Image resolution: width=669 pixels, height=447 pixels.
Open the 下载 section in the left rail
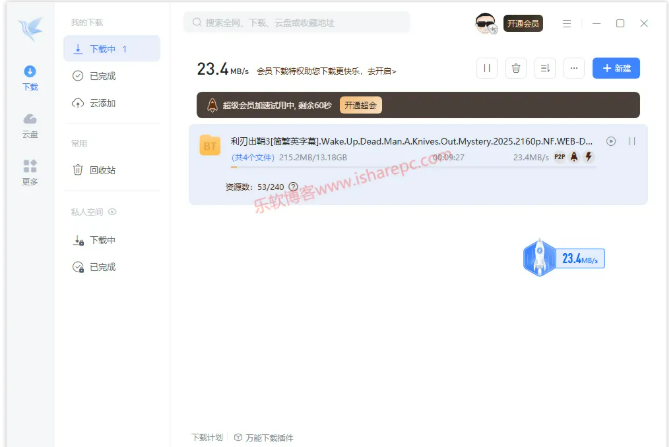coord(29,77)
